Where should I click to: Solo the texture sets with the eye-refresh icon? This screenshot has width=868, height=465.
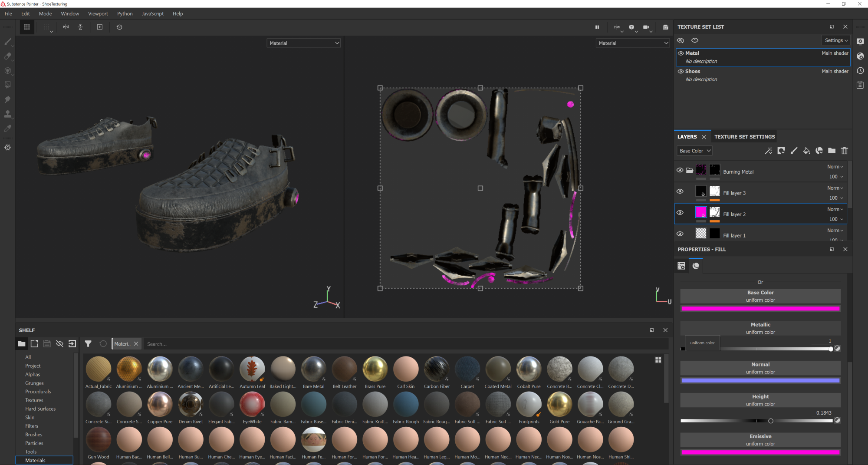[x=681, y=40]
